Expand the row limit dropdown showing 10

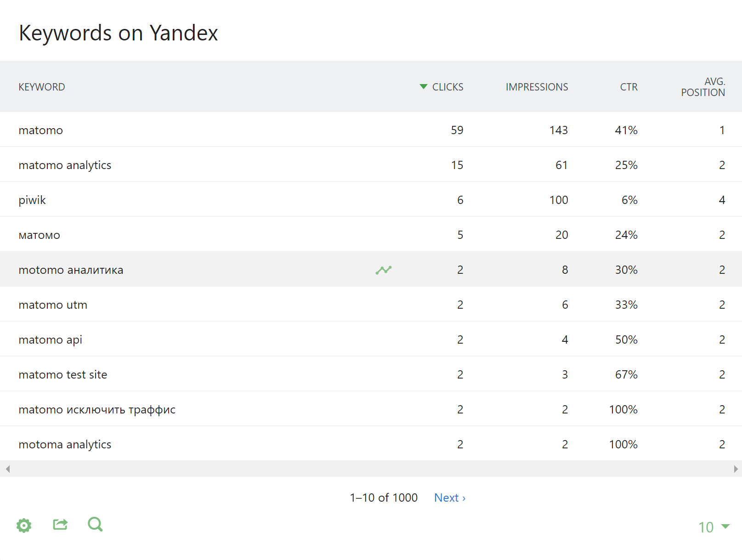pyautogui.click(x=714, y=527)
